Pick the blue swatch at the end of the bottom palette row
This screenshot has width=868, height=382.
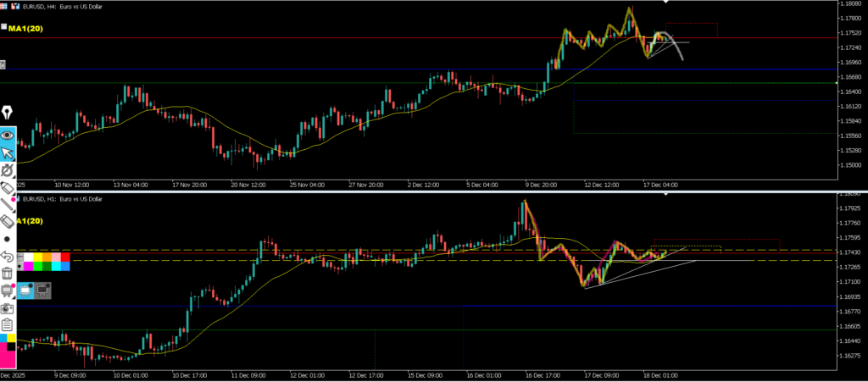tap(65, 267)
